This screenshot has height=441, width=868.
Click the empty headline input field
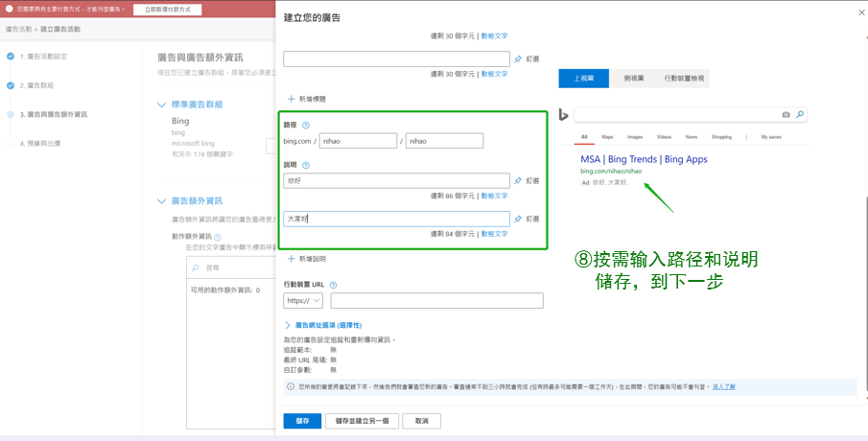(396, 59)
